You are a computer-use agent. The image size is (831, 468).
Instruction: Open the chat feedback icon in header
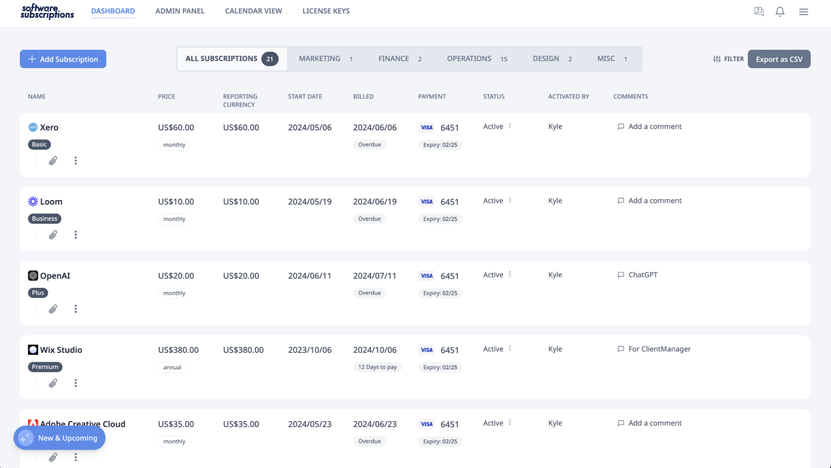pyautogui.click(x=759, y=12)
